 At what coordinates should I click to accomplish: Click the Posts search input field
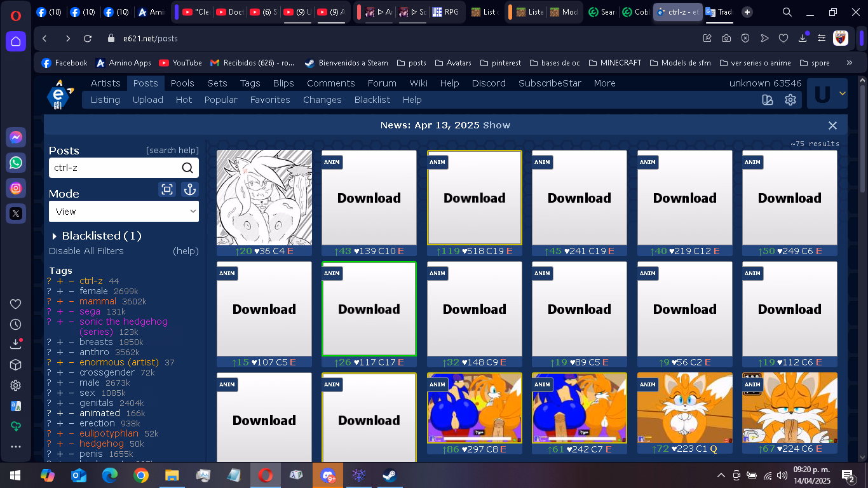click(114, 168)
